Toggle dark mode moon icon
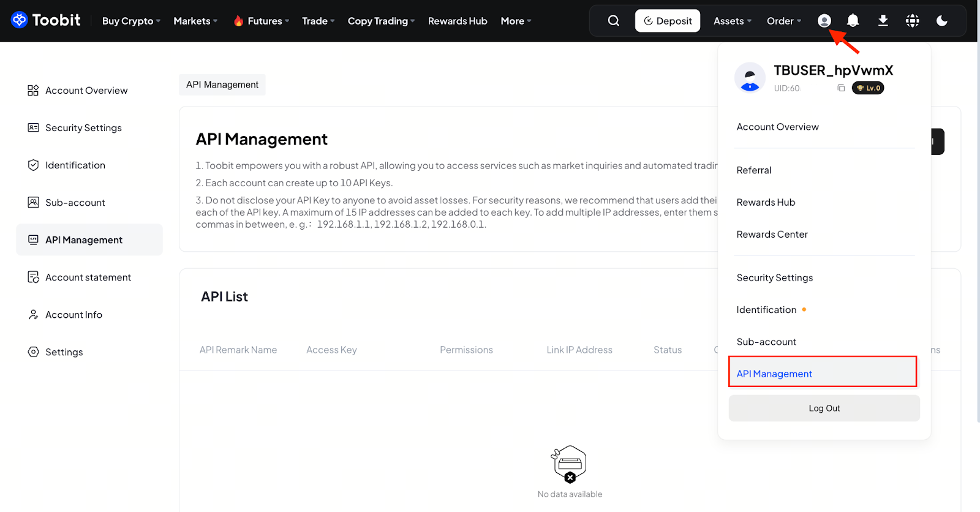Screen dimensions: 980x512 point(942,21)
